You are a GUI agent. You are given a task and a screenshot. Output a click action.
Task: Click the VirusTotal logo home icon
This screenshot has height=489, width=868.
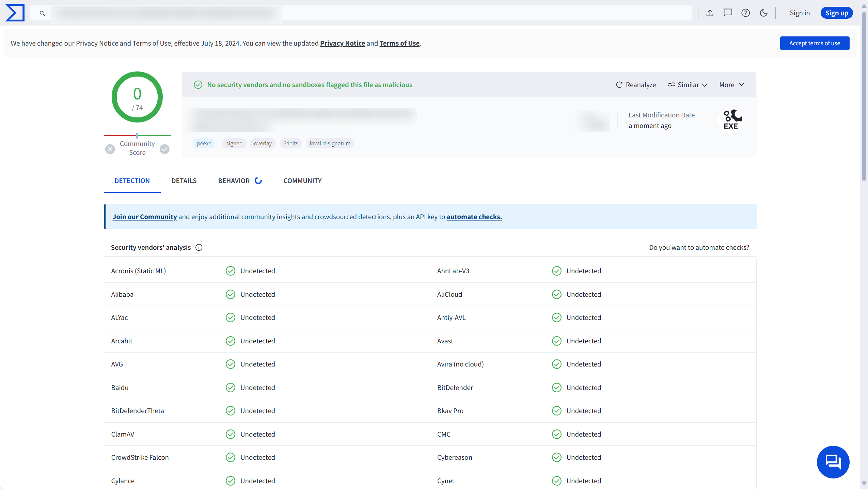pos(15,13)
